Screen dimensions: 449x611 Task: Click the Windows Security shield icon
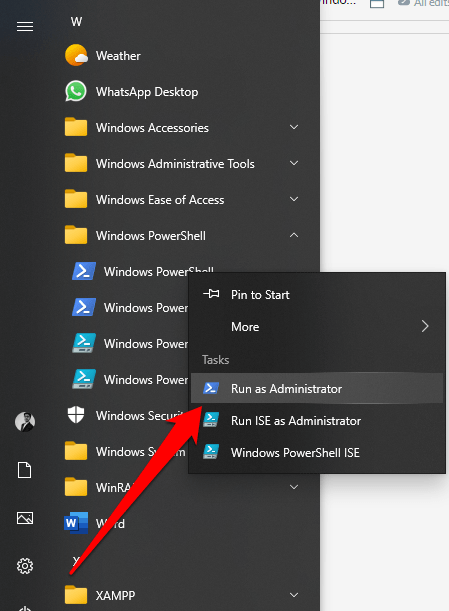76,415
